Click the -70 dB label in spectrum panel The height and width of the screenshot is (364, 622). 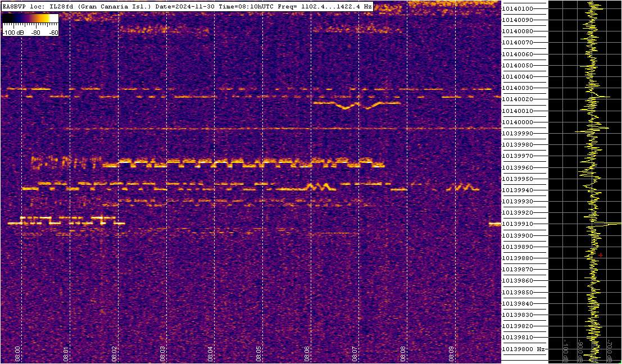pyautogui.click(x=609, y=351)
